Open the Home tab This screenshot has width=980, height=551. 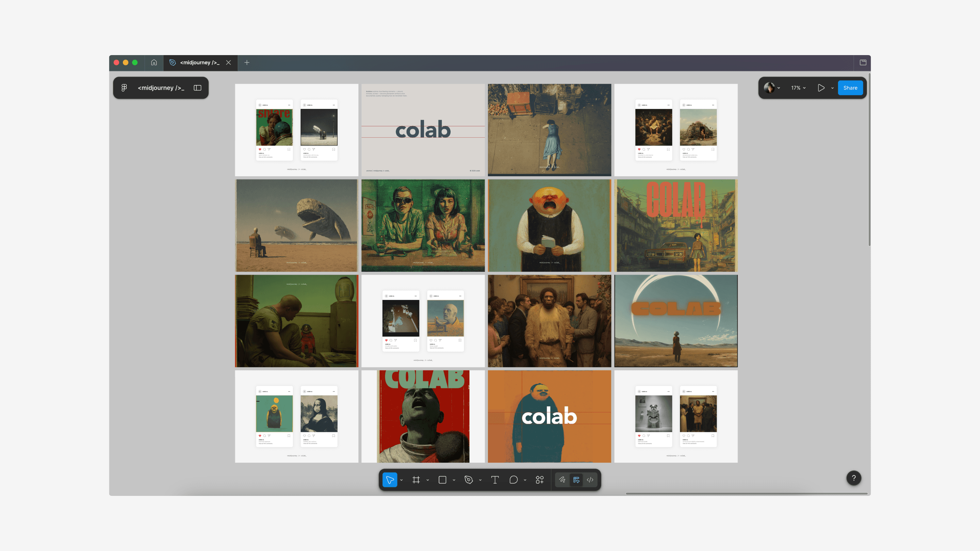click(x=154, y=62)
